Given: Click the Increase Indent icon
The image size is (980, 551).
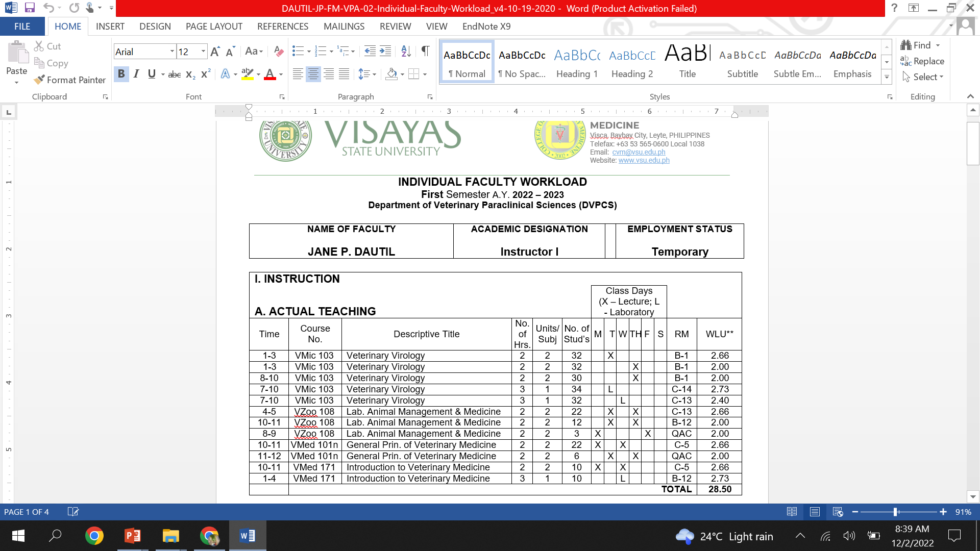Looking at the screenshot, I should tap(386, 51).
